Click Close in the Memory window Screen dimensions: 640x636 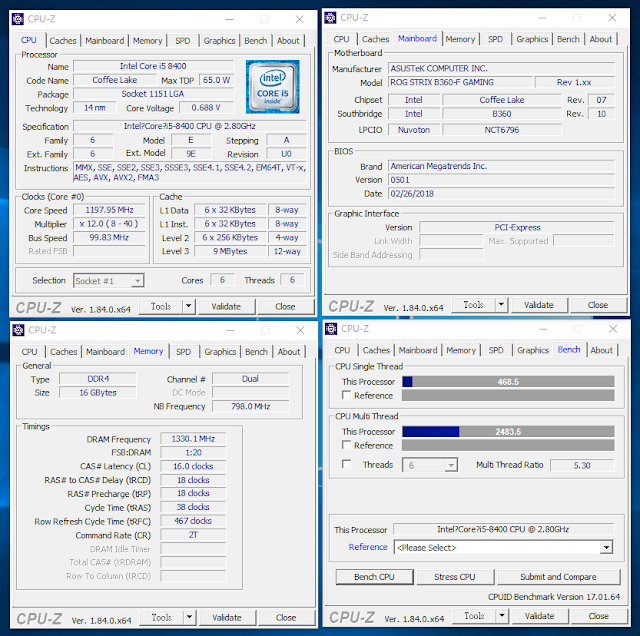click(x=286, y=618)
